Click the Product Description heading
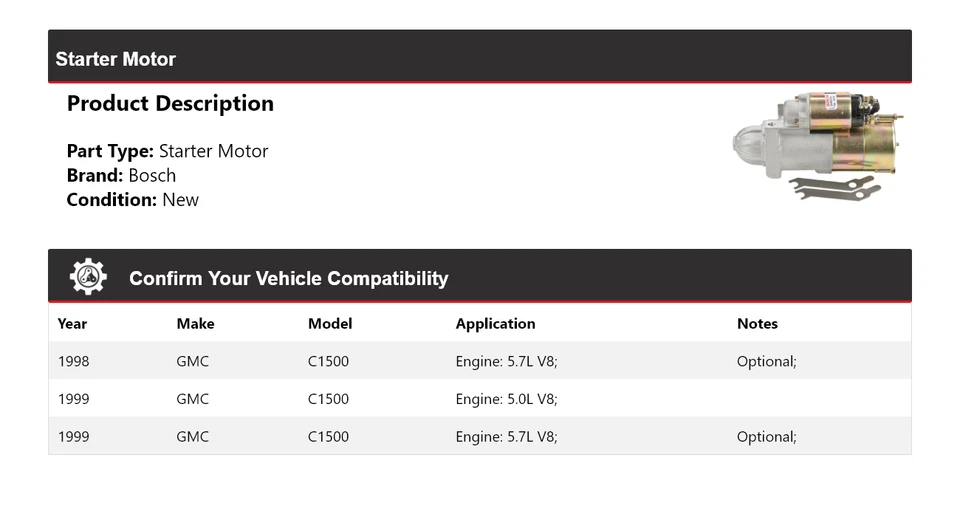 click(x=170, y=104)
